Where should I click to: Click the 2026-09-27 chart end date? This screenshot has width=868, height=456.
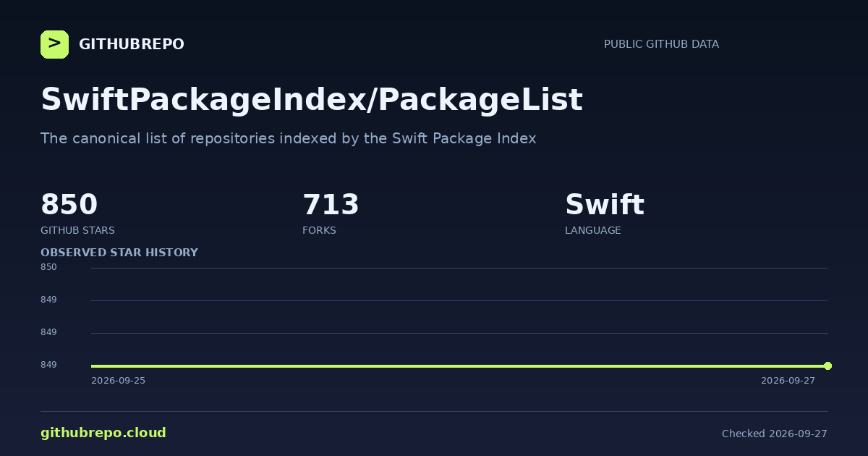click(788, 381)
